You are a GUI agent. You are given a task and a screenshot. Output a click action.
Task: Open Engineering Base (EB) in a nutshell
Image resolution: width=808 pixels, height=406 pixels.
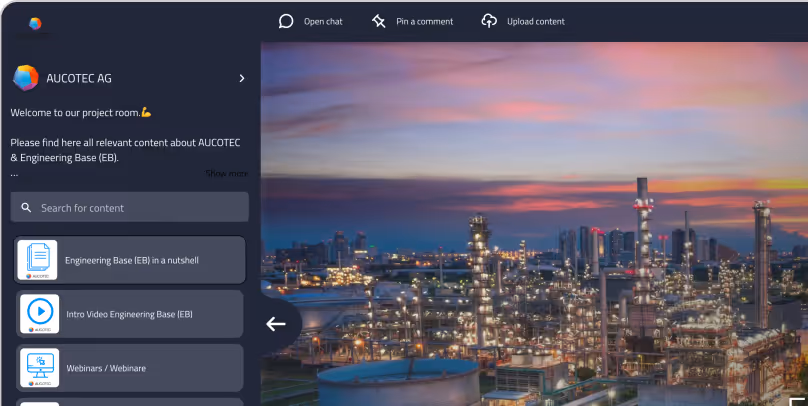click(129, 260)
